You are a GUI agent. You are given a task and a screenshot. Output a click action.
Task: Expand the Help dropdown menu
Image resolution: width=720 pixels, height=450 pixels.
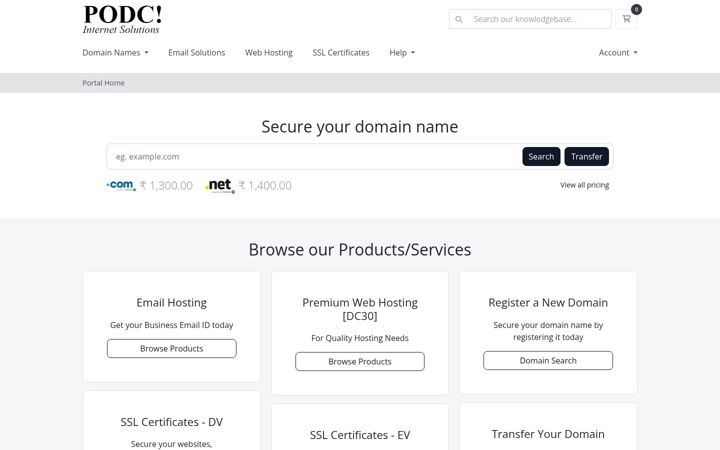point(402,53)
